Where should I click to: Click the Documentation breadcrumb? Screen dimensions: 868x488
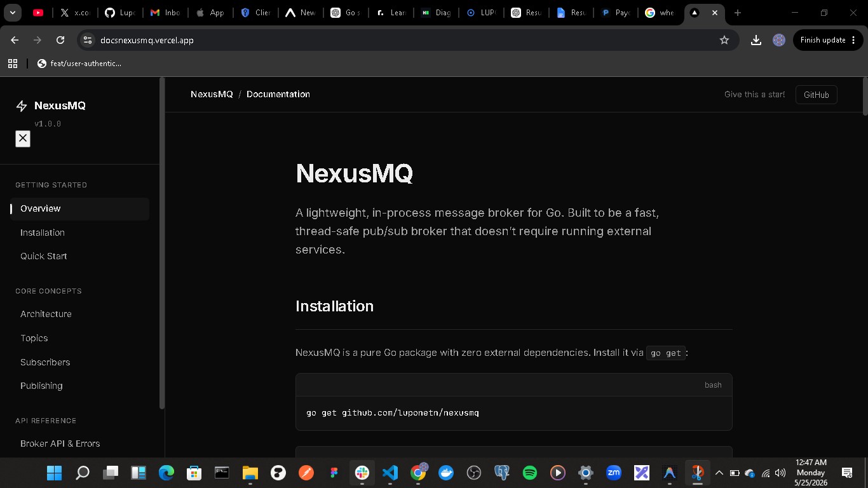point(278,94)
